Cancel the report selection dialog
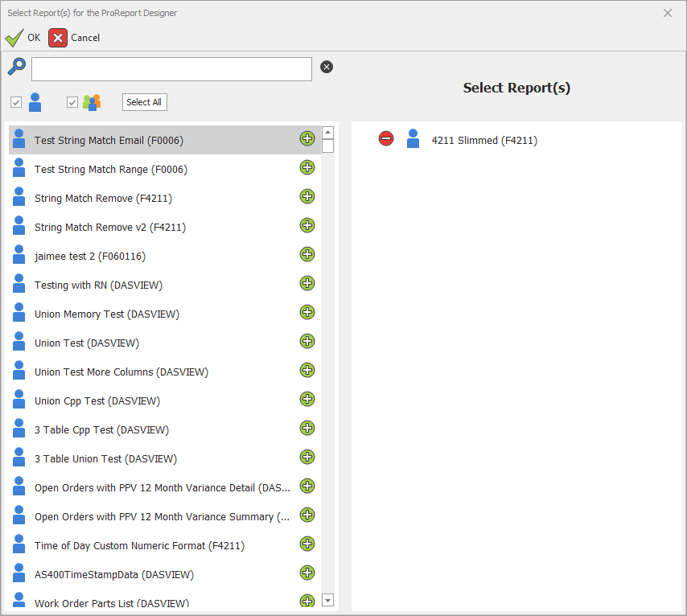 click(x=74, y=38)
